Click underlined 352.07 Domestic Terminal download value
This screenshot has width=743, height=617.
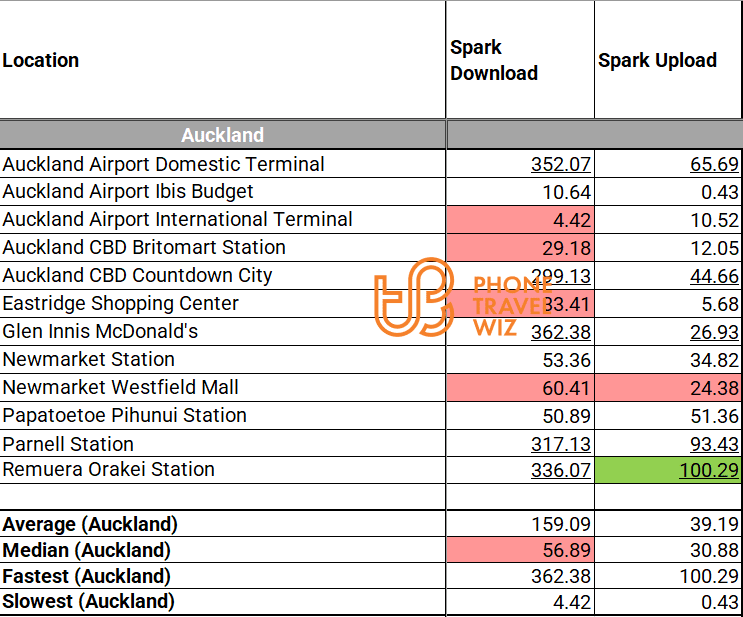[561, 165]
